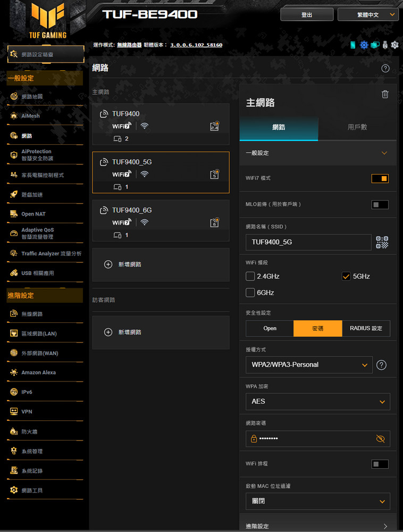Click the help icon next to 授權方式

[x=381, y=365]
